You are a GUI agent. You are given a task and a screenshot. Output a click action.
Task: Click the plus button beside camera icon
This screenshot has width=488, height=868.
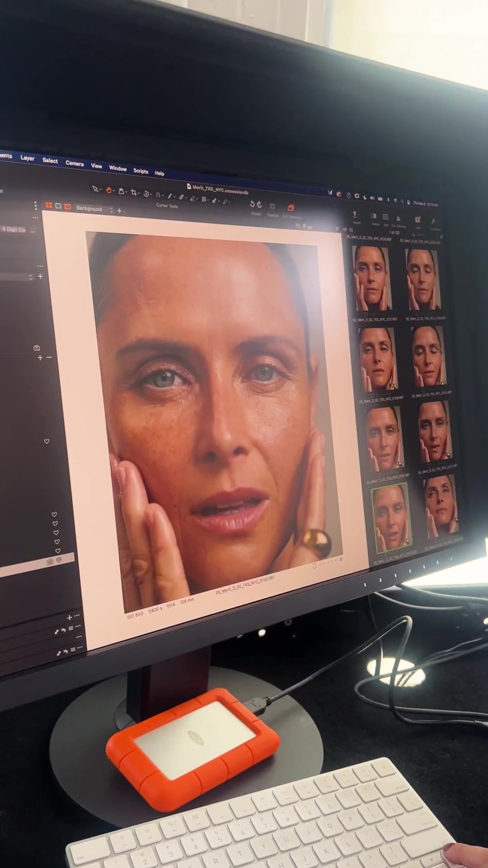(x=40, y=358)
